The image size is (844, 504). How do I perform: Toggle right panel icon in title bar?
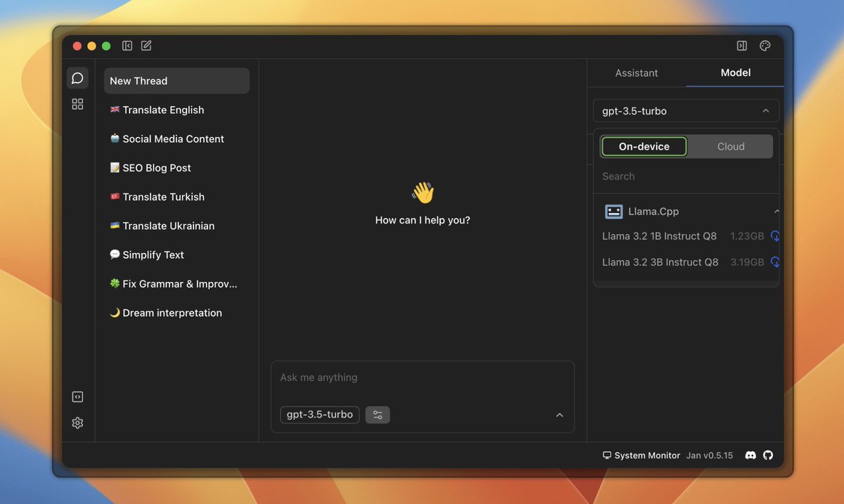(x=742, y=46)
